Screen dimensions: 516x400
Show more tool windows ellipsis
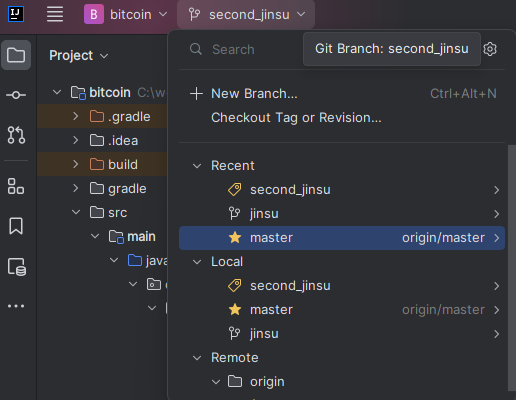pos(16,306)
